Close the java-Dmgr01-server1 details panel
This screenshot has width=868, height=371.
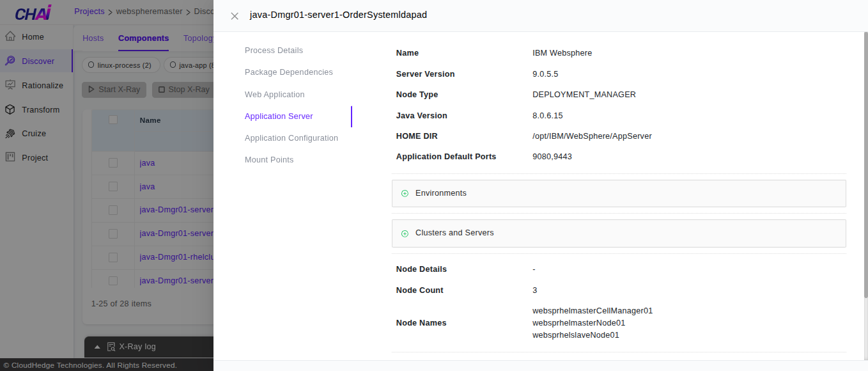pos(235,16)
